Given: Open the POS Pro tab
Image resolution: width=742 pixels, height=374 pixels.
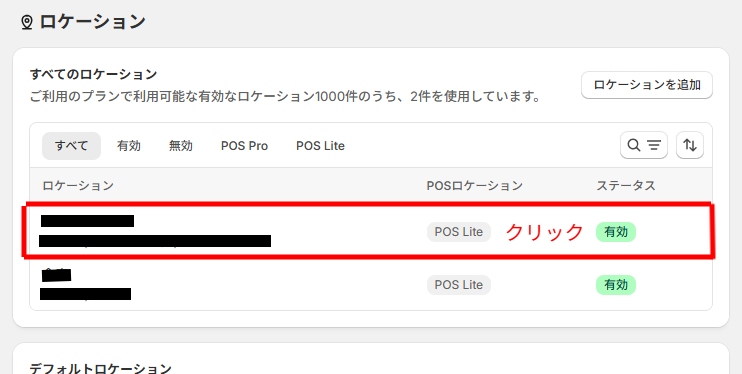Looking at the screenshot, I should click(244, 146).
